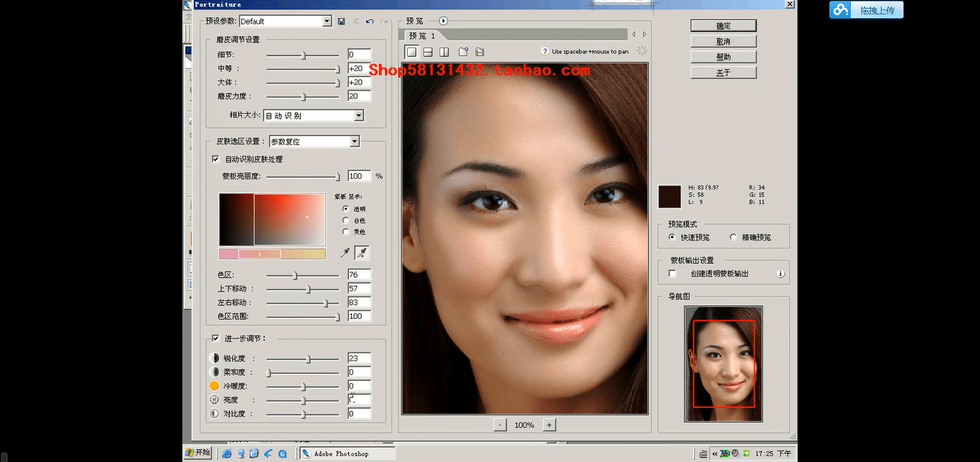Click the Adobe Photoshop taskbar button
The width and height of the screenshot is (980, 462).
(x=347, y=453)
